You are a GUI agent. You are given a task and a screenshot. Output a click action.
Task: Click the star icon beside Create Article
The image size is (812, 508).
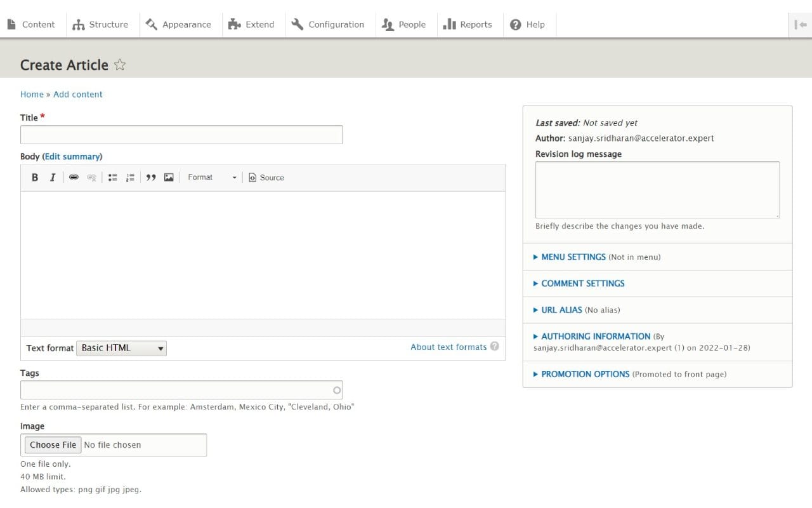coord(120,65)
